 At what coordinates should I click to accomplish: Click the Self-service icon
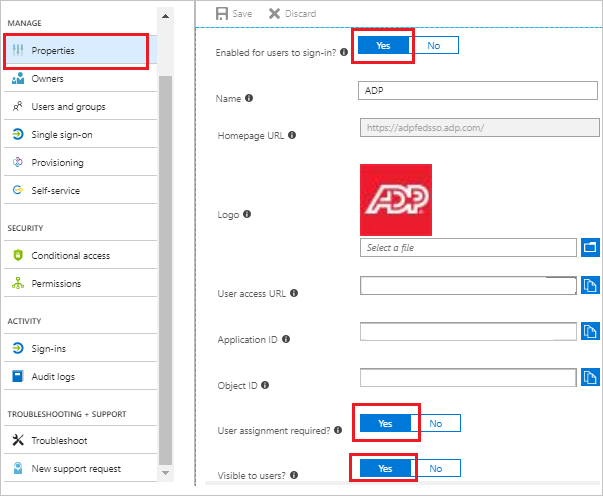point(18,190)
